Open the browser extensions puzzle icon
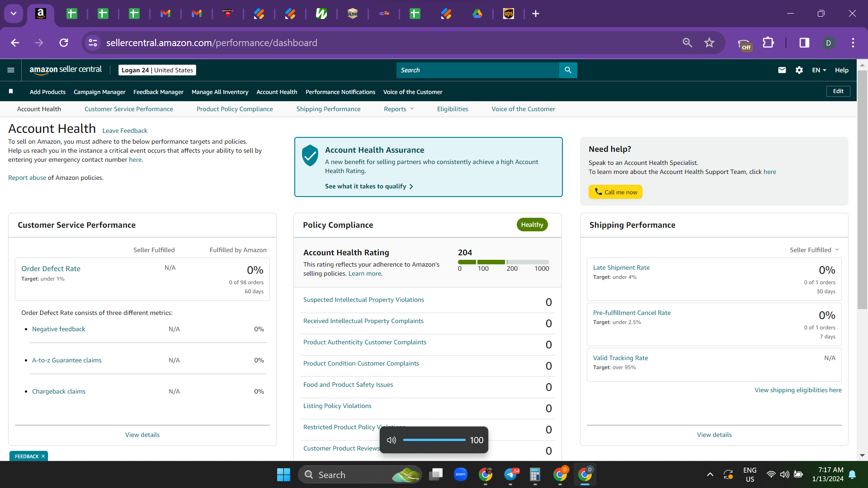 click(x=768, y=43)
